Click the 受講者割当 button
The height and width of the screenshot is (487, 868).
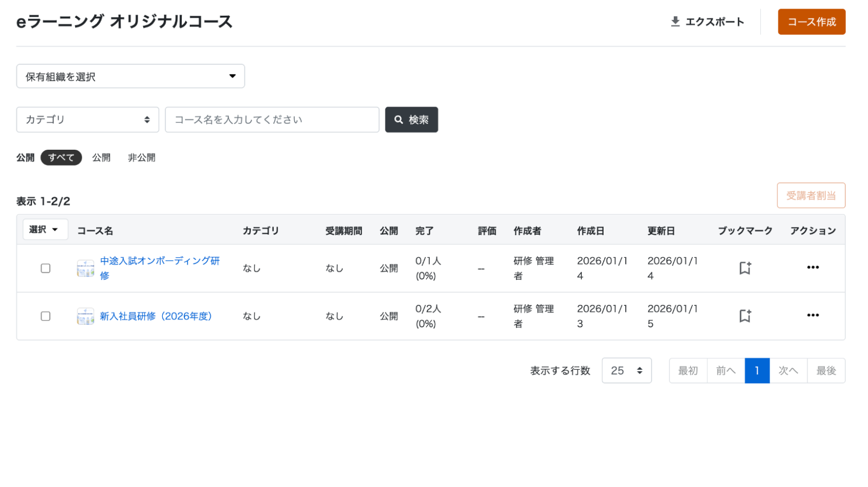coord(811,195)
